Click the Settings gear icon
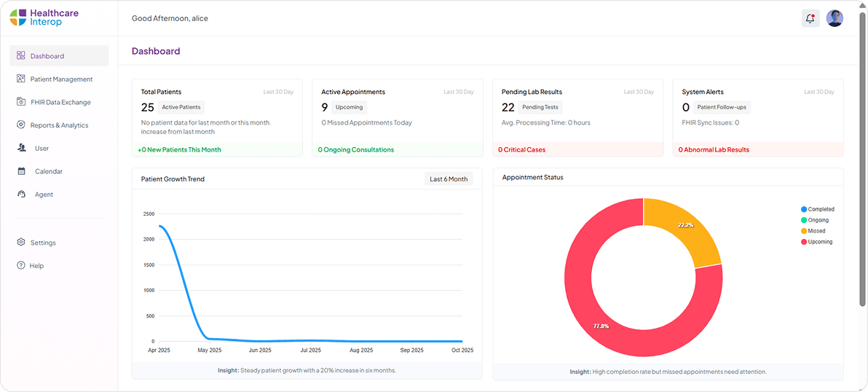 pos(21,243)
